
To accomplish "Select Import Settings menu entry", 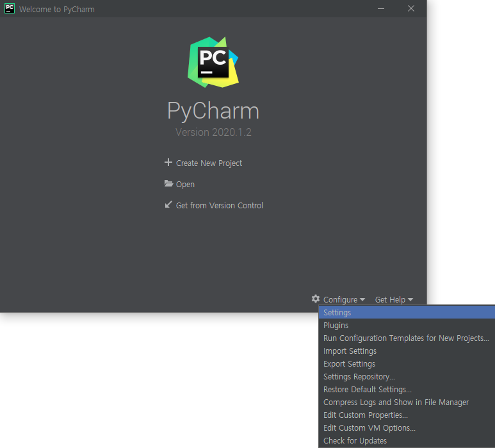I will (407, 351).
